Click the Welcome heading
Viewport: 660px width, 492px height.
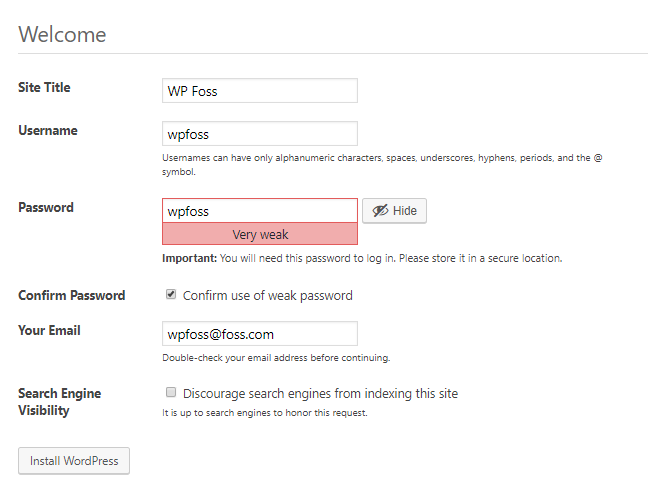[x=62, y=35]
